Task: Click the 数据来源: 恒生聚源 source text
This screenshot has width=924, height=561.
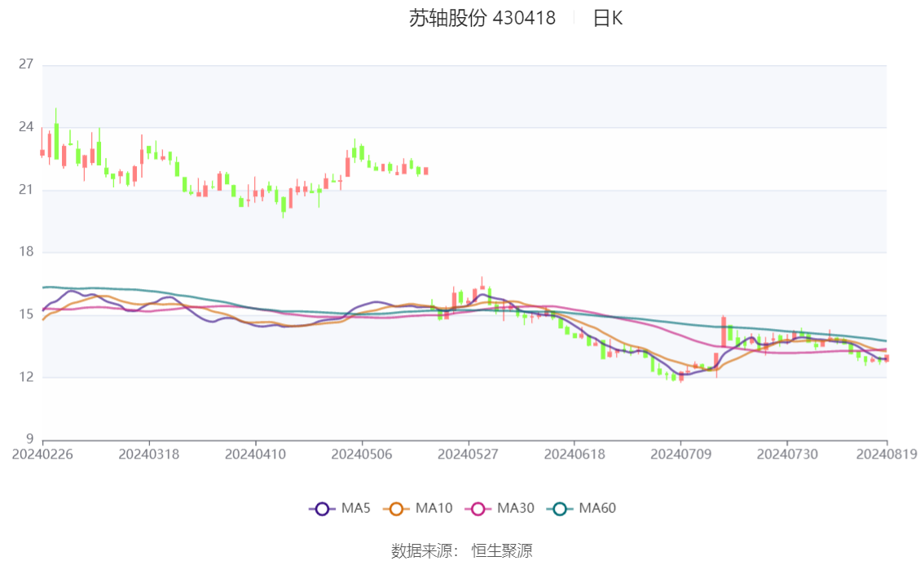Action: [x=462, y=551]
